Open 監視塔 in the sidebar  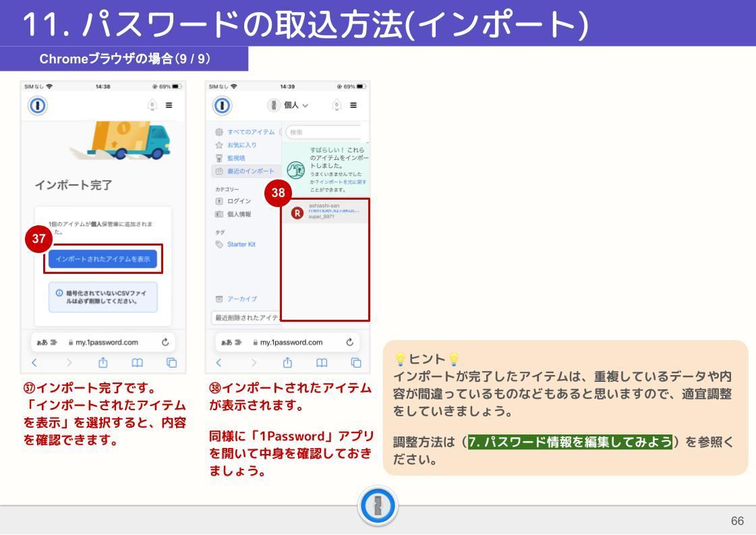tap(231, 158)
